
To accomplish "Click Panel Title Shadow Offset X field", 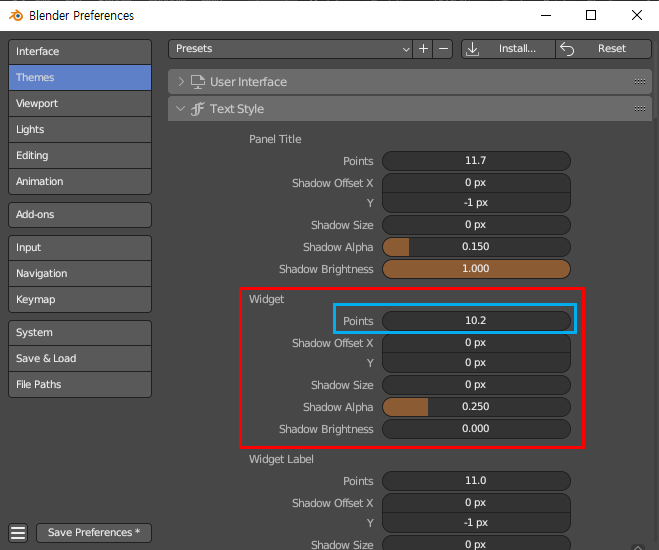I will point(476,183).
